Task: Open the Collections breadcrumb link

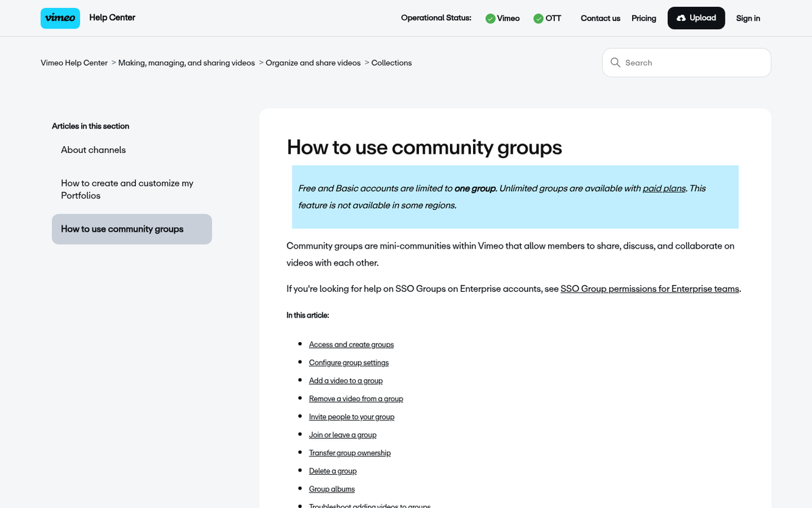Action: [x=391, y=62]
